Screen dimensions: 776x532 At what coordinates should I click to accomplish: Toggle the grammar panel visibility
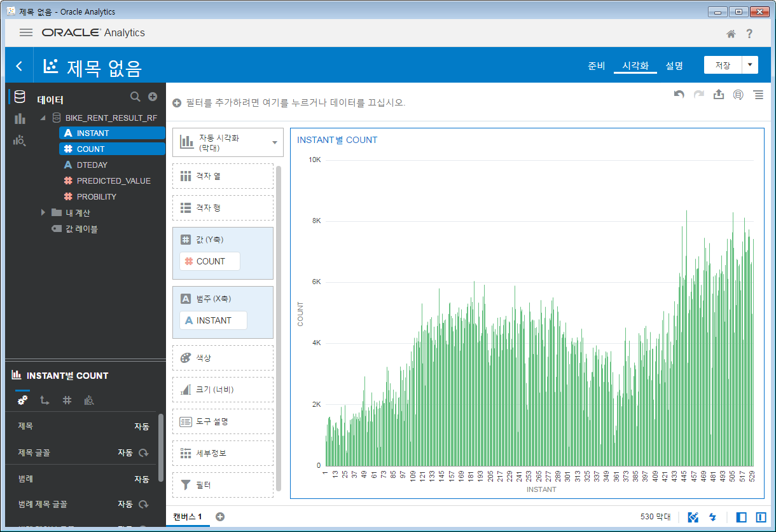click(761, 517)
